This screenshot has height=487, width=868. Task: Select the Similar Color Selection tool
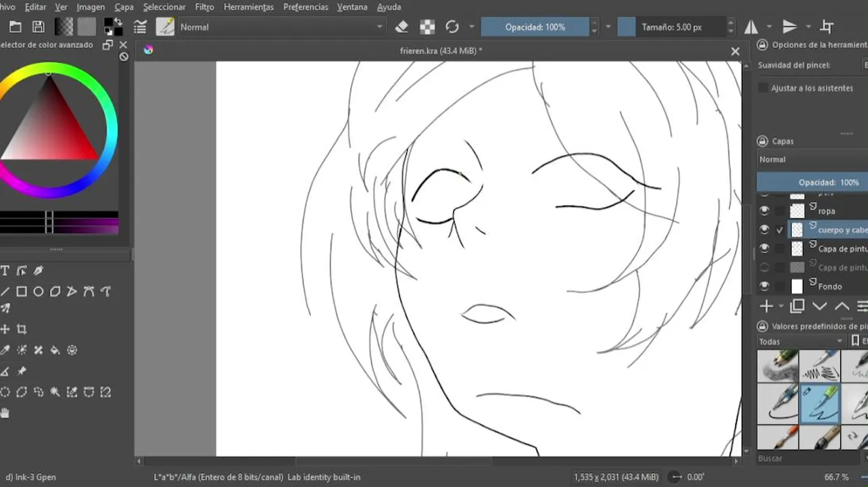click(x=72, y=392)
